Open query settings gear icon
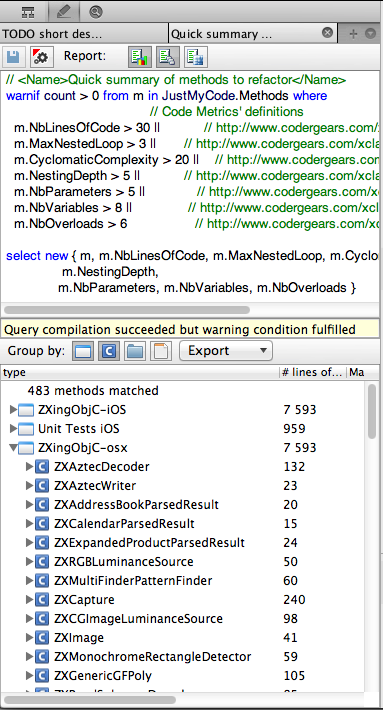 pos(42,57)
